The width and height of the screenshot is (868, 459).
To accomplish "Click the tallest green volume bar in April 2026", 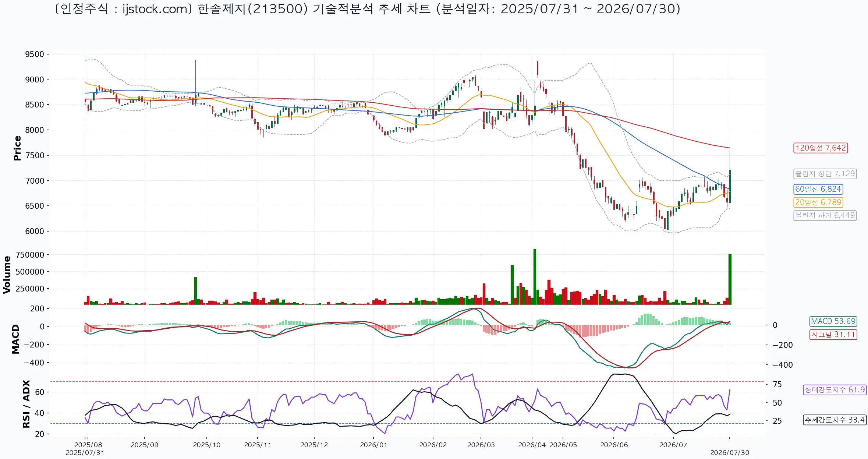I will point(535,277).
